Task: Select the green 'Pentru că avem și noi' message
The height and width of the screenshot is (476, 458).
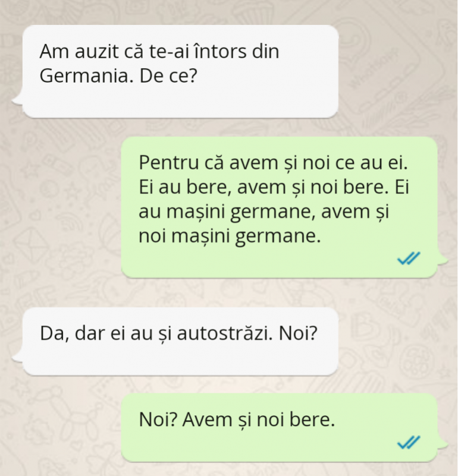Action: point(280,207)
